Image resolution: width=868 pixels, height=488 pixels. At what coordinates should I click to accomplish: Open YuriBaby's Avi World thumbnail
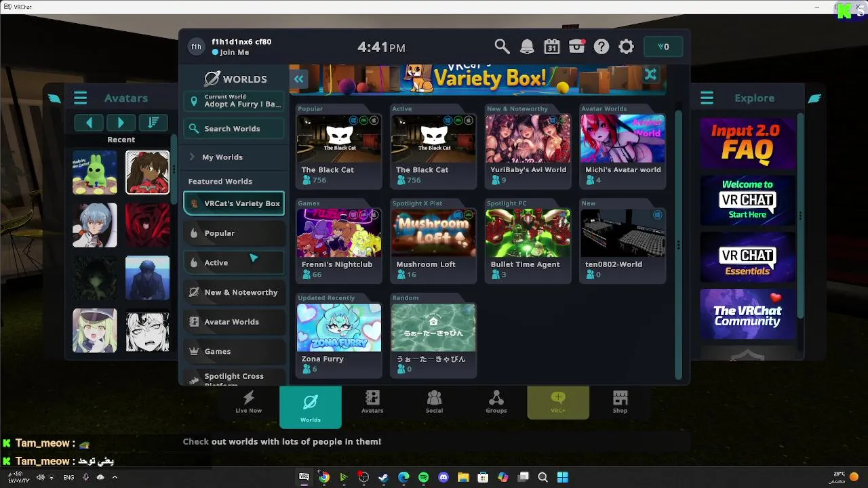click(x=528, y=138)
